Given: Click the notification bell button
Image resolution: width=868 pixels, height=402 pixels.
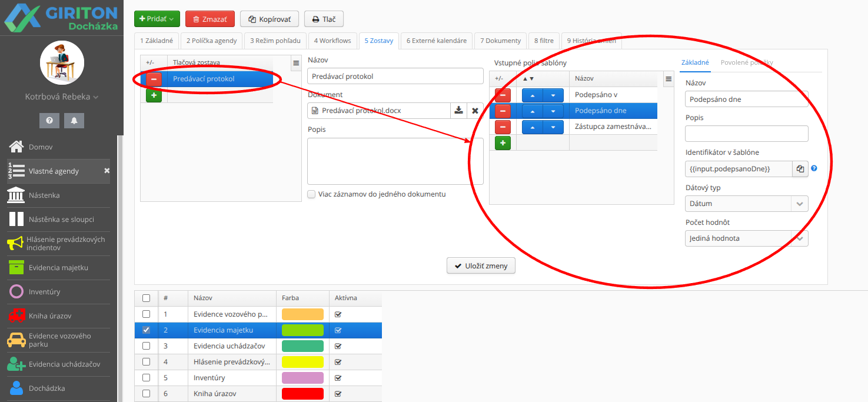Looking at the screenshot, I should click(74, 121).
